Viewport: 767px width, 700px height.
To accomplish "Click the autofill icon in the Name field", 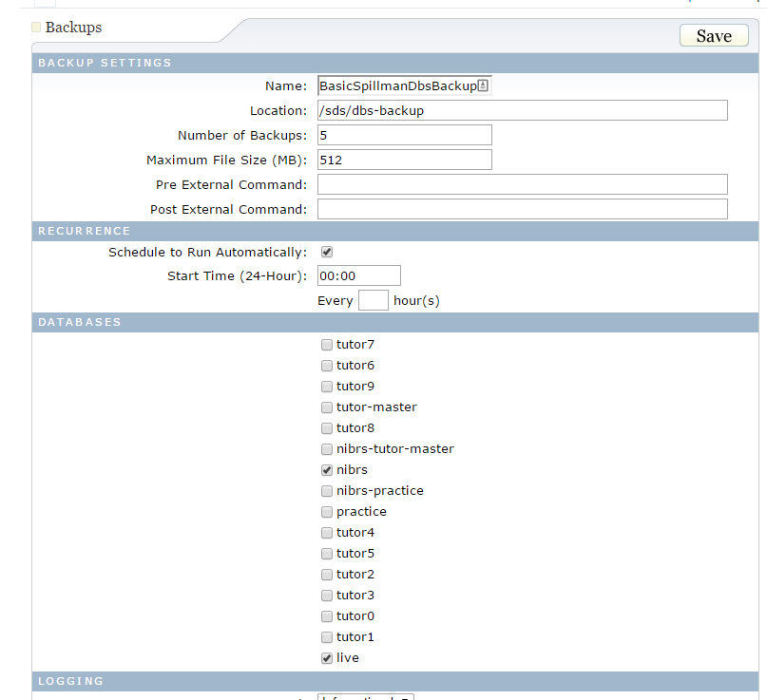I will coord(483,85).
